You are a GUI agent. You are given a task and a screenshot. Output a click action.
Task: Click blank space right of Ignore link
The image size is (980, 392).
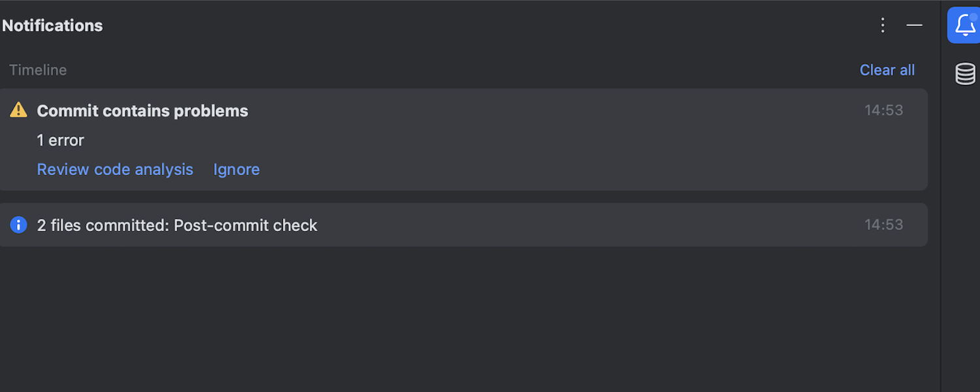[523, 169]
